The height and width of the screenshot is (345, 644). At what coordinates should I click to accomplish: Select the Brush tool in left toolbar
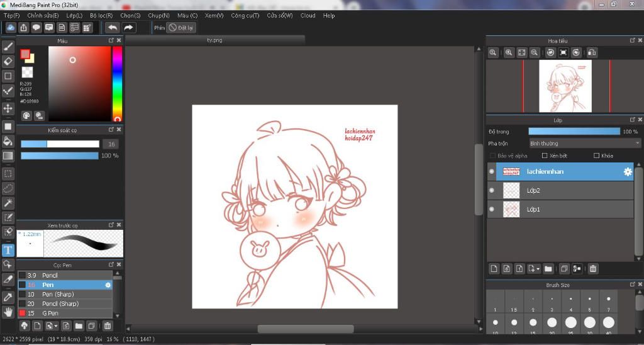(x=8, y=46)
